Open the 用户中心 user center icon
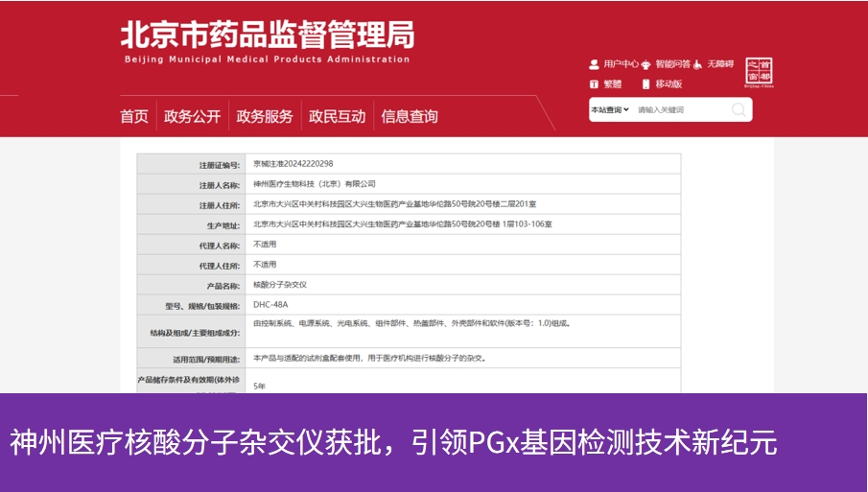 [x=594, y=64]
